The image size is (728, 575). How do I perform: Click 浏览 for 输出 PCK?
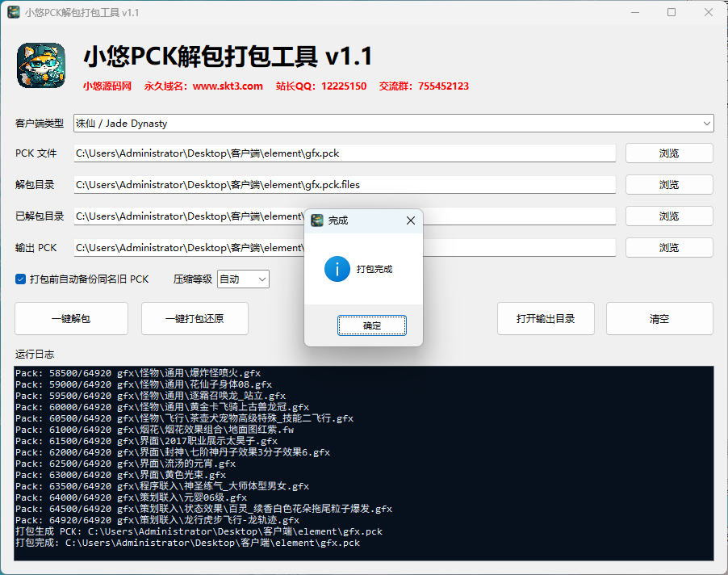(669, 248)
